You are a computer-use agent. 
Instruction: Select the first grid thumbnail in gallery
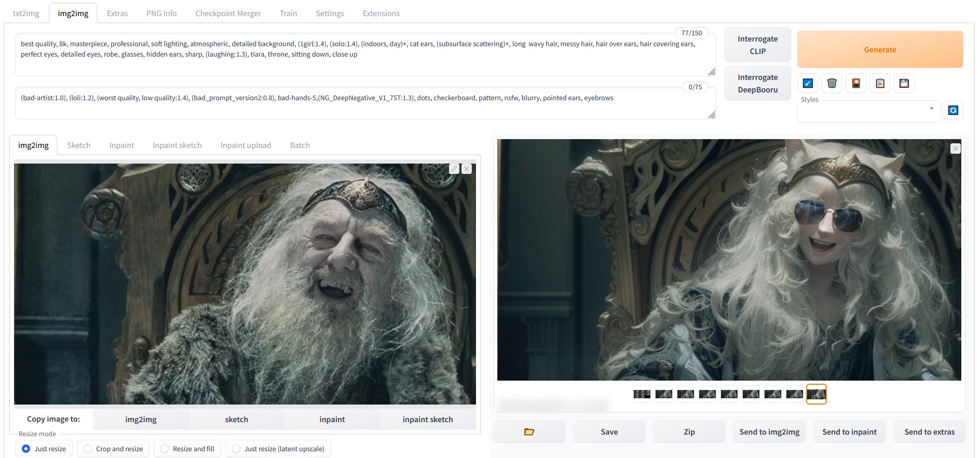tap(642, 394)
